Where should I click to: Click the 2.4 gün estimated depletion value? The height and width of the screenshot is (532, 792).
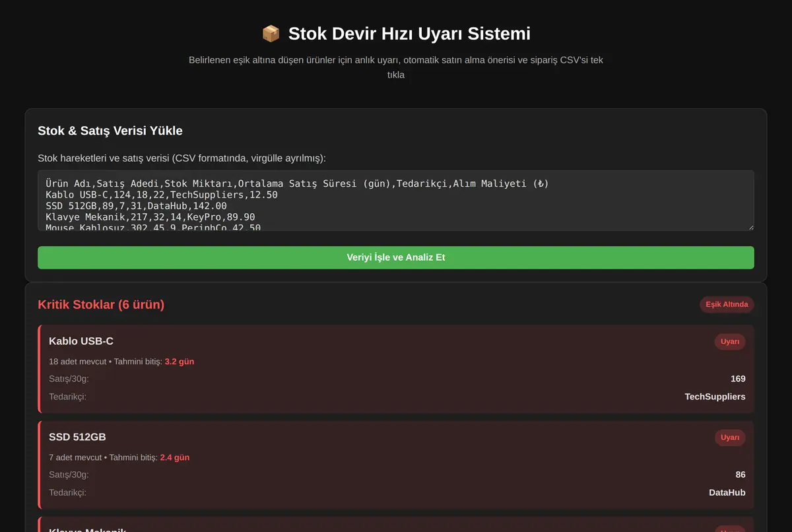(x=175, y=457)
